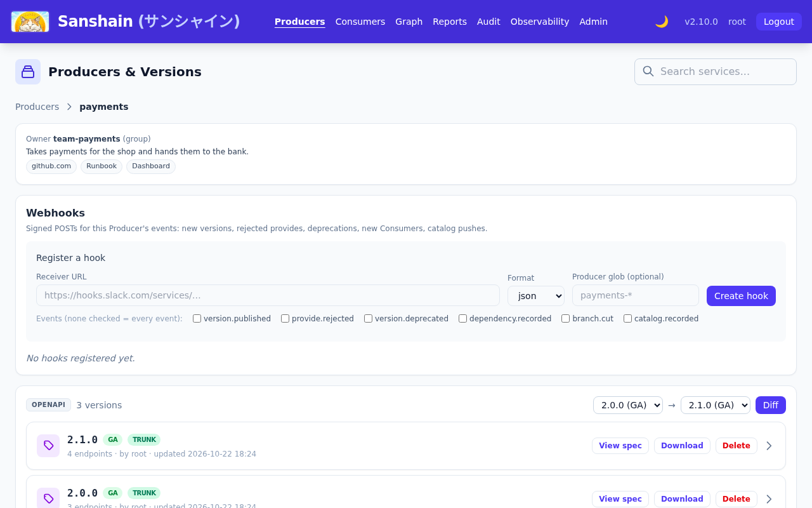Open the Graph nav tab
The image size is (812, 508).
(x=409, y=22)
